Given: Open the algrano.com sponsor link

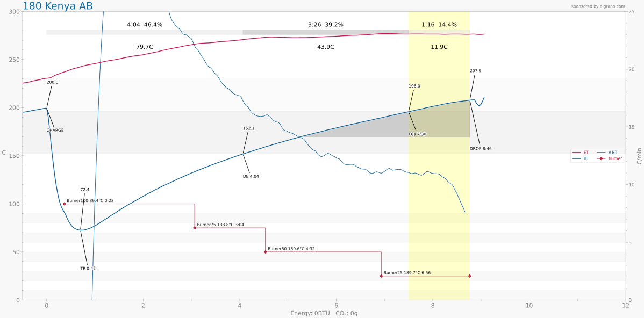Looking at the screenshot, I should pyautogui.click(x=598, y=6).
